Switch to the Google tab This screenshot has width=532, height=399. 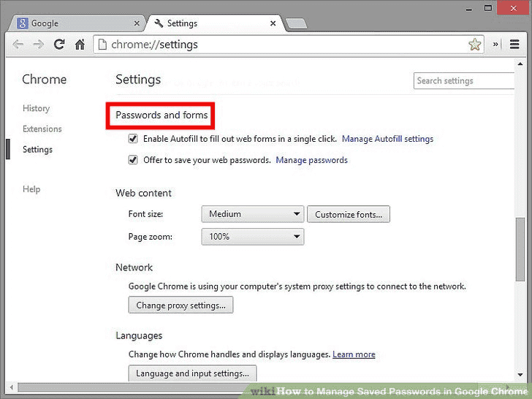[78, 23]
